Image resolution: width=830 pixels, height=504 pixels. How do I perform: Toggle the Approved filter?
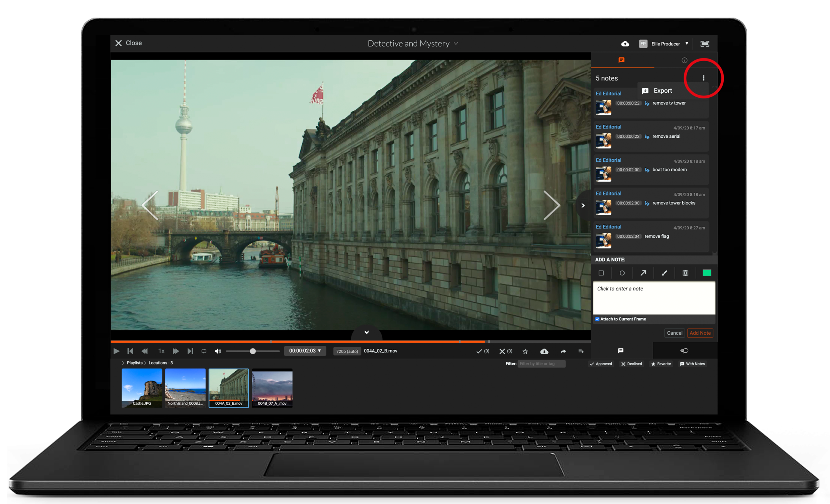(x=601, y=364)
